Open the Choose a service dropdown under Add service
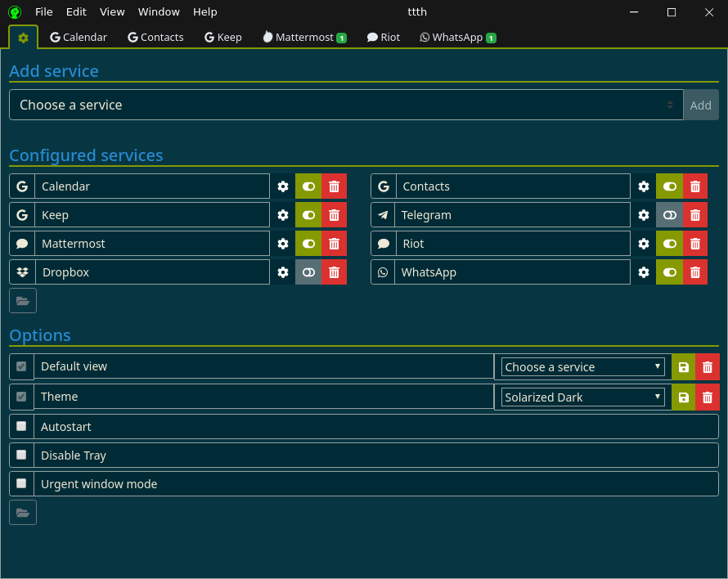Viewport: 728px width, 579px height. 346,105
